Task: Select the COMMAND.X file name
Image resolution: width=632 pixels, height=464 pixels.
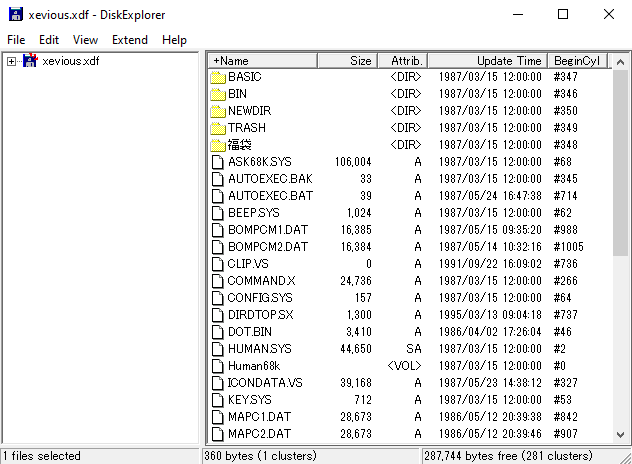Action: point(261,281)
